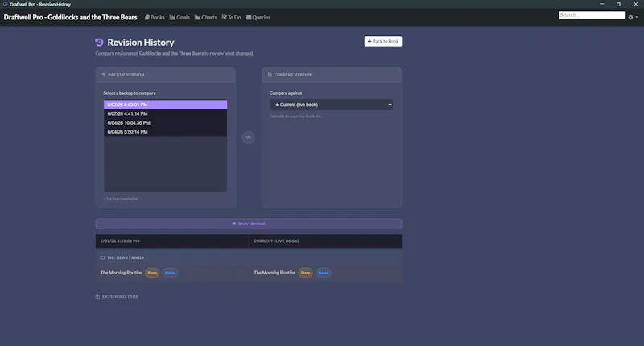Click the Notes badge in current column
644x346 pixels.
click(x=324, y=273)
